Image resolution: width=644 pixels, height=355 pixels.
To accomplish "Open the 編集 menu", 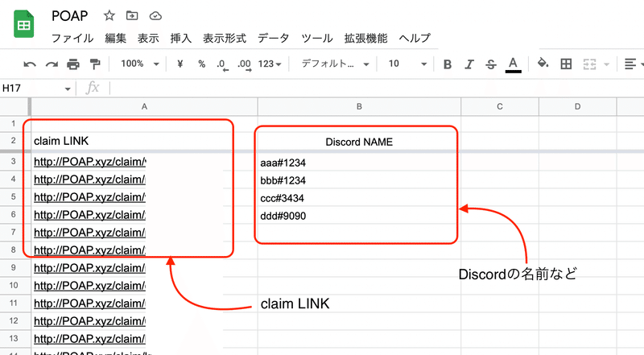I will 115,38.
